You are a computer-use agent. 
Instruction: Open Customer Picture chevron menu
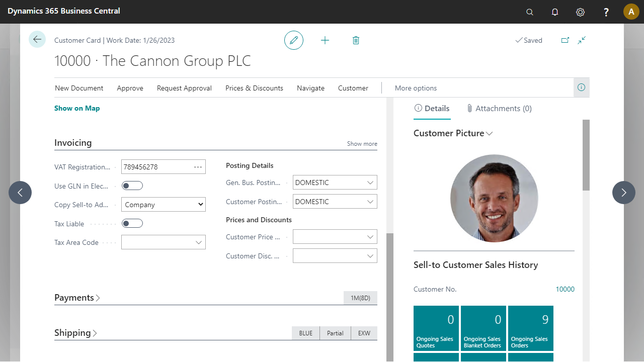[489, 133]
